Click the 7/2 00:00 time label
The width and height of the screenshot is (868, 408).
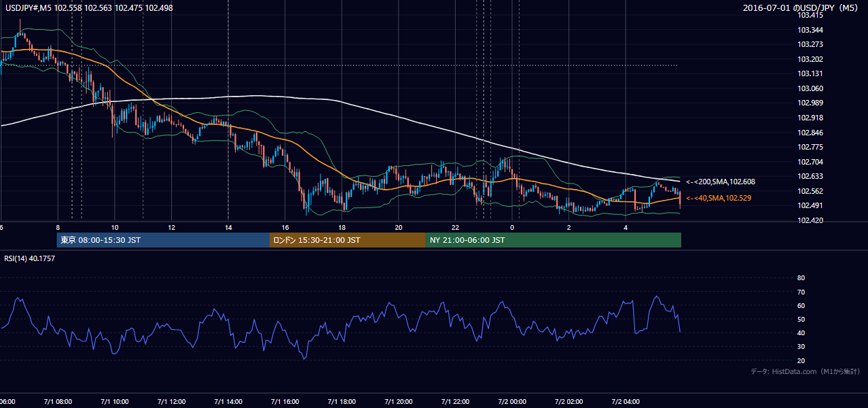pos(512,402)
